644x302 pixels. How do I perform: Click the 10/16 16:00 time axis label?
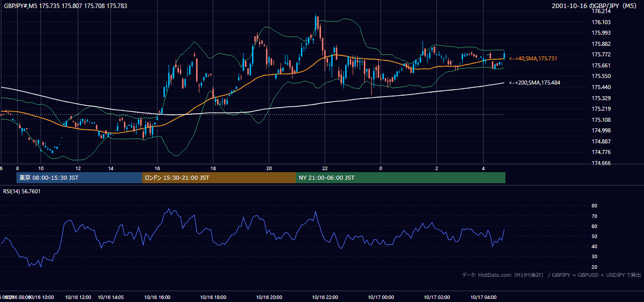157,297
